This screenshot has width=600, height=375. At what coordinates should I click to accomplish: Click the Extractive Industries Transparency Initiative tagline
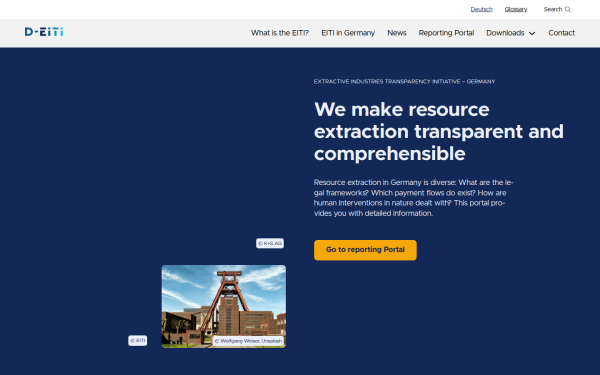pyautogui.click(x=404, y=82)
